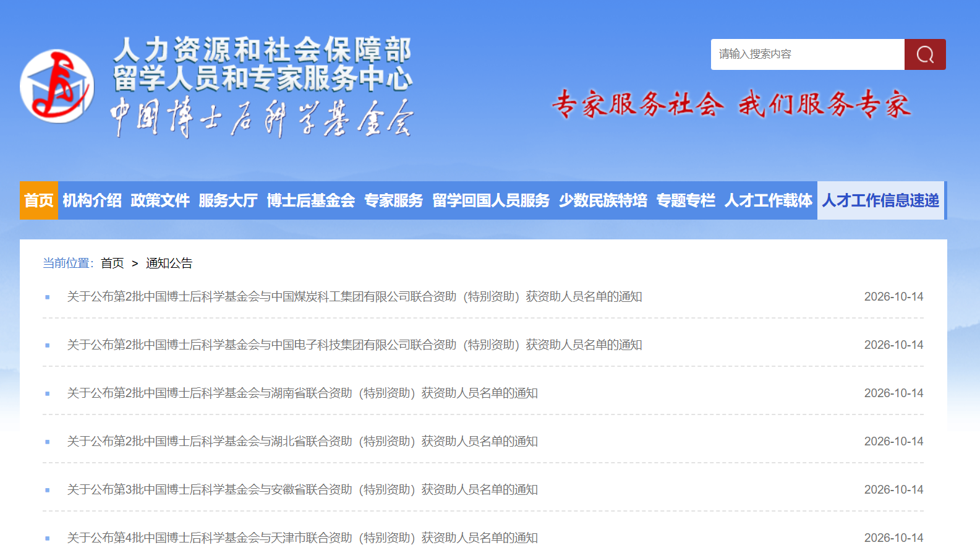Select 政策文件 in the navigation bar
Screen dimensions: 980x545
pos(160,200)
